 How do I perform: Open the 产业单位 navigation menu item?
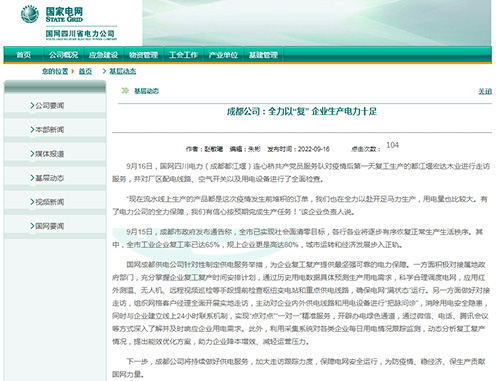pyautogui.click(x=223, y=55)
